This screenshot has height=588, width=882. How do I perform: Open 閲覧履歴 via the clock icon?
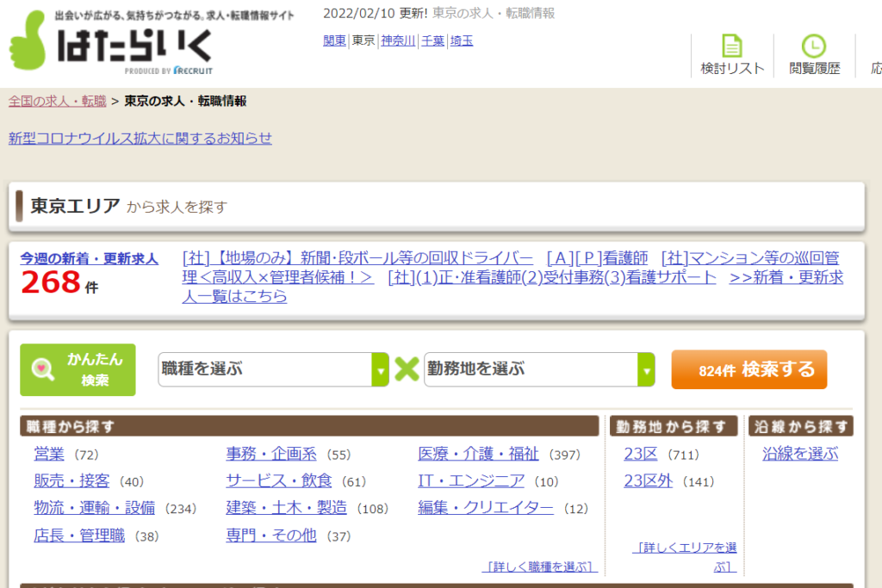pyautogui.click(x=815, y=45)
